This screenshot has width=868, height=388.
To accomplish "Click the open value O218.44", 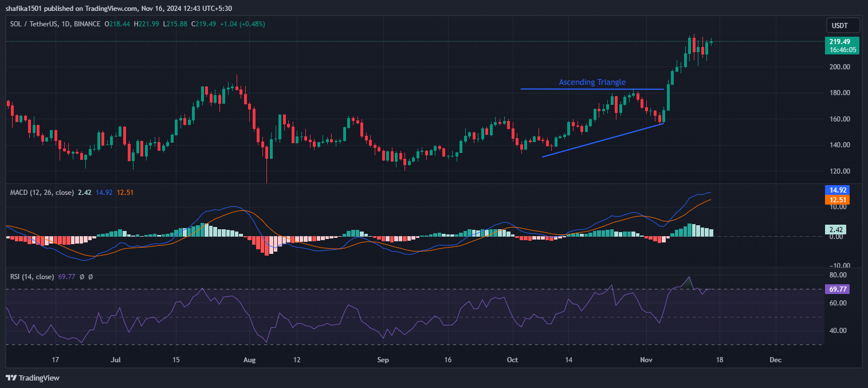I will [x=117, y=24].
